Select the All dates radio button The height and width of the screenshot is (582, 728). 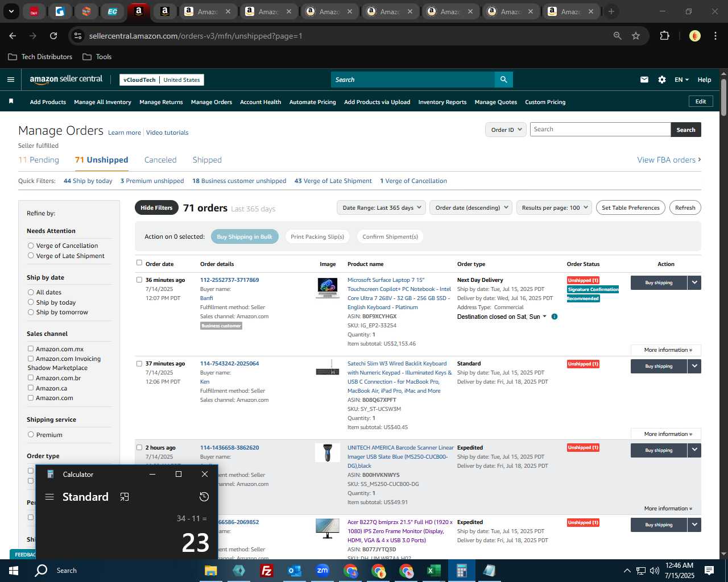click(31, 292)
